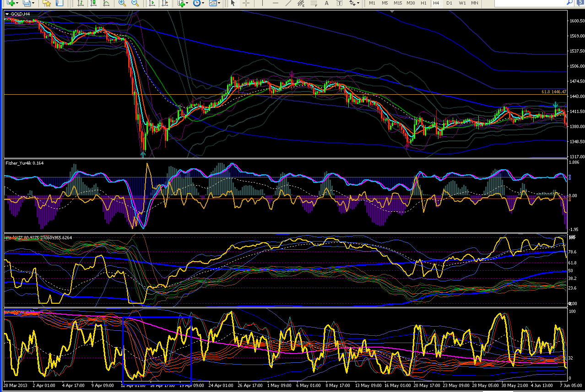This screenshot has height=392, width=585.
Task: Click the search magnifier icon
Action: (570, 3)
